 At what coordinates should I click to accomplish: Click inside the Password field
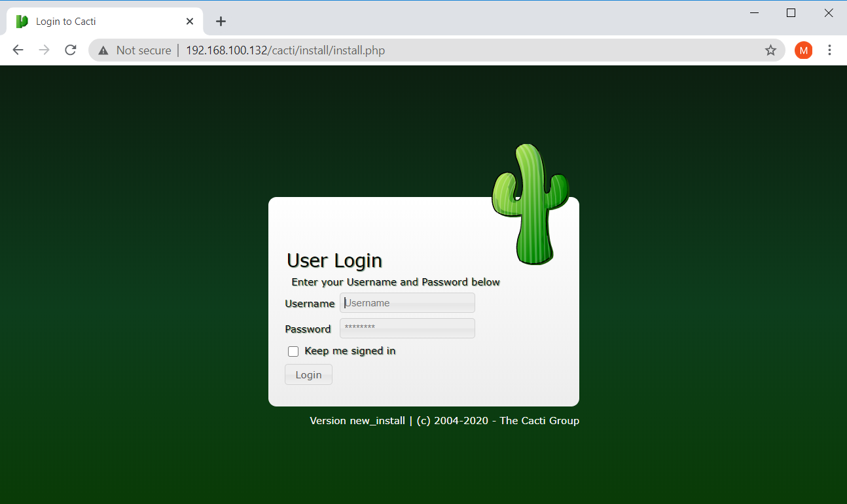406,328
